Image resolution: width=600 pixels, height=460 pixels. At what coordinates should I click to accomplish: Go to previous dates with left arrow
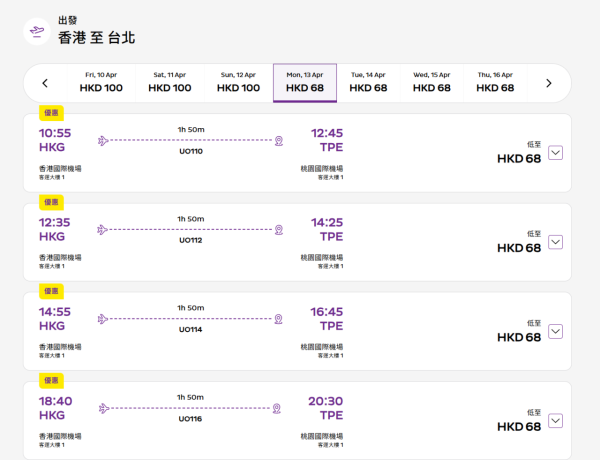(45, 83)
